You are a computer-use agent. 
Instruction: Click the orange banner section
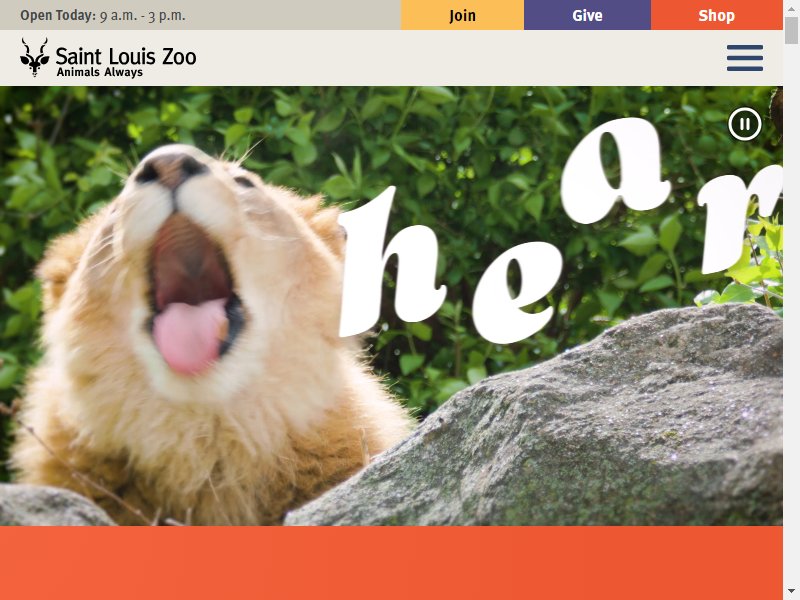point(391,563)
